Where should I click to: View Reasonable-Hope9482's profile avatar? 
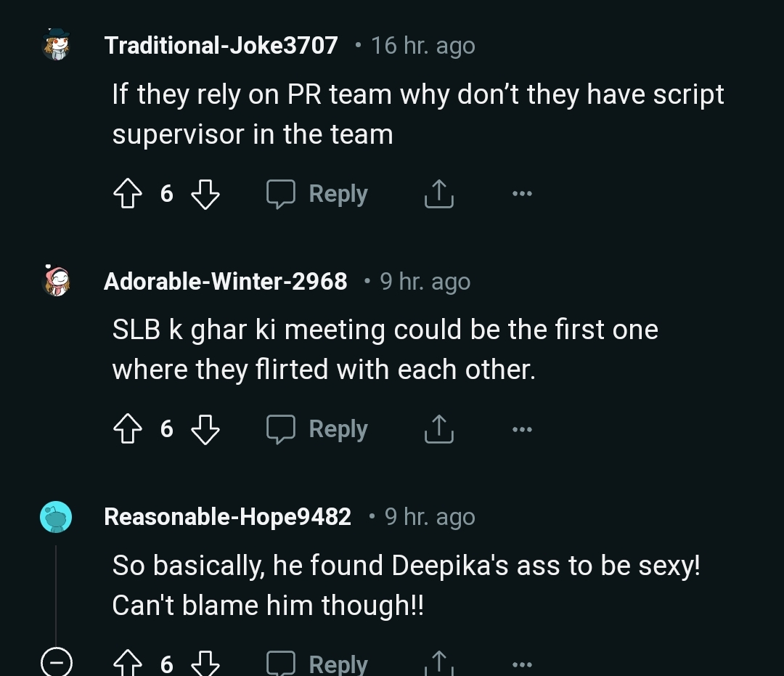point(56,517)
